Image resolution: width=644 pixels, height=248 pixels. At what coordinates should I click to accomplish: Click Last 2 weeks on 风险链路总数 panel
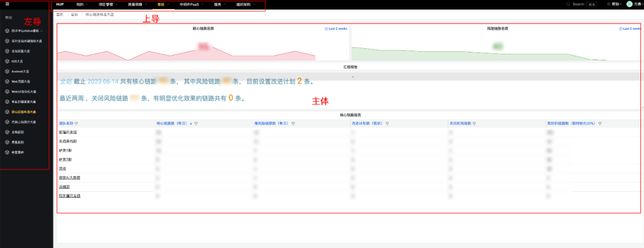631,29
